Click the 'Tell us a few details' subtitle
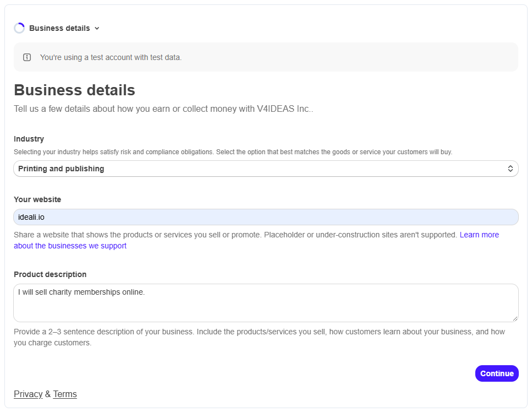 (x=163, y=109)
